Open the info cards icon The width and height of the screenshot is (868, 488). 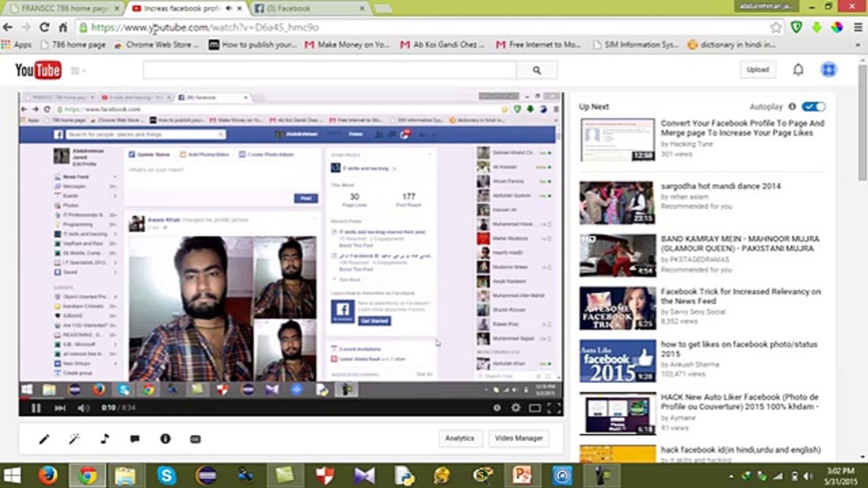[165, 438]
